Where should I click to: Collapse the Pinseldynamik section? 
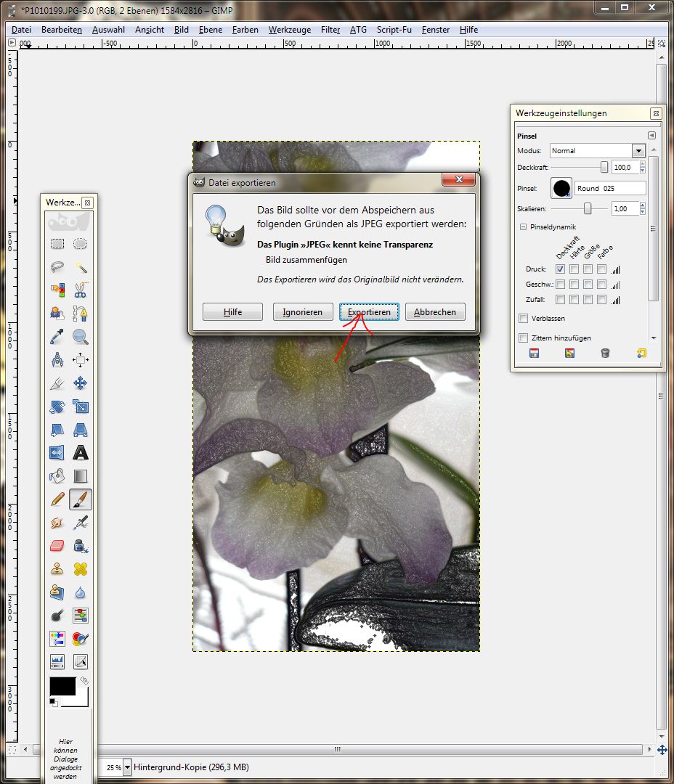(523, 227)
